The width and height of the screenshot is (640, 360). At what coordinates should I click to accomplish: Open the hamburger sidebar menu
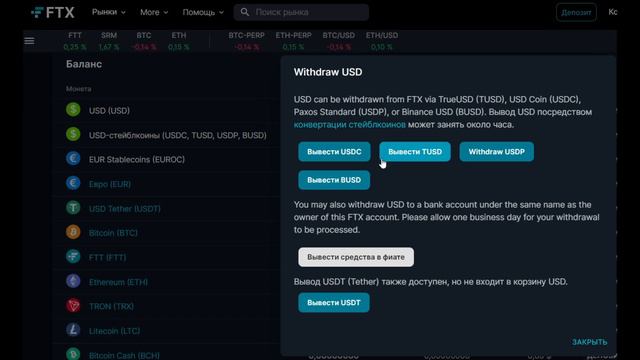point(29,41)
